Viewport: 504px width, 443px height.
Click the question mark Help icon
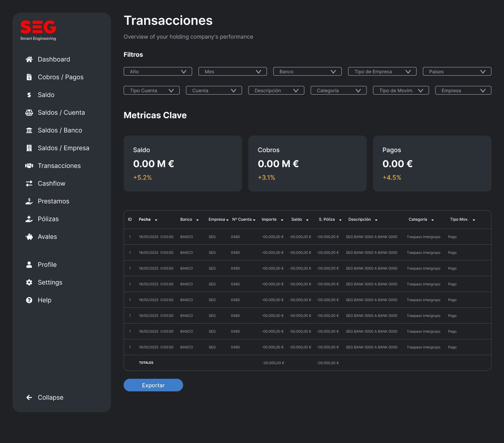[29, 300]
